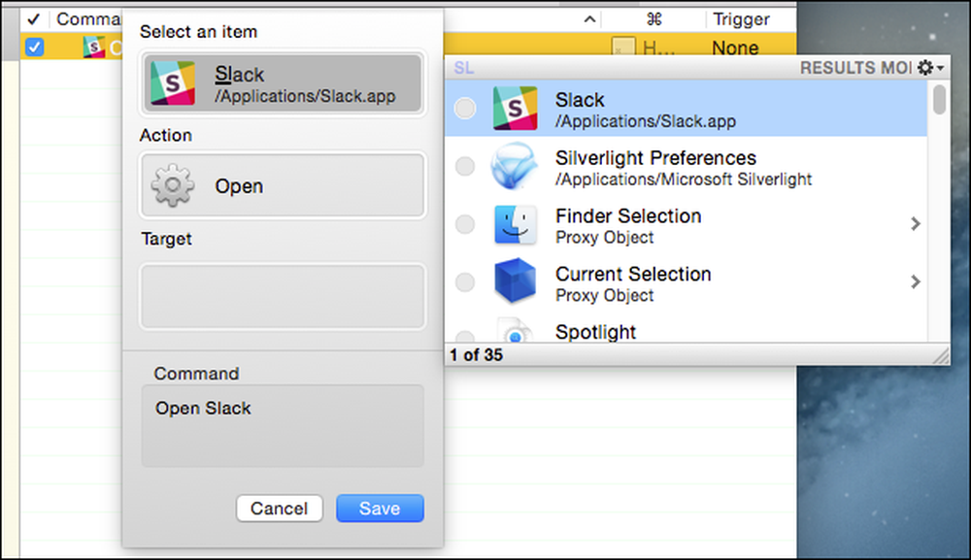This screenshot has height=560, width=971.
Task: Toggle the blue checkbox in the trigger row
Action: coord(34,47)
